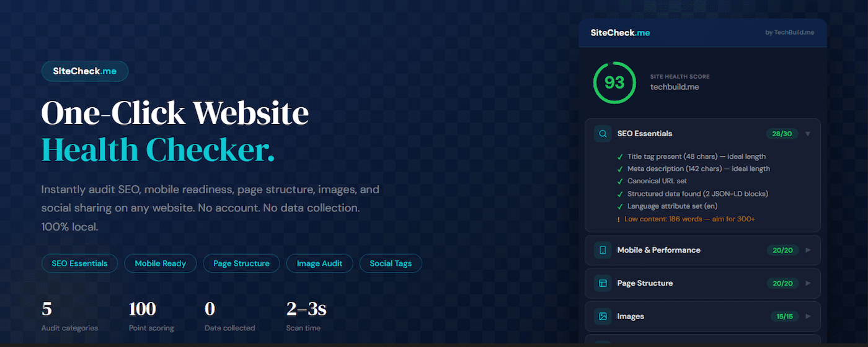Click the 15/15 Images score badge
This screenshot has height=347, width=868.
click(x=785, y=317)
